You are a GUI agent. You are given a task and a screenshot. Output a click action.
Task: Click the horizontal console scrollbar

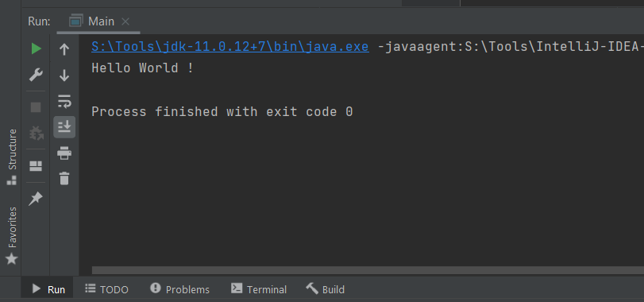(x=368, y=270)
